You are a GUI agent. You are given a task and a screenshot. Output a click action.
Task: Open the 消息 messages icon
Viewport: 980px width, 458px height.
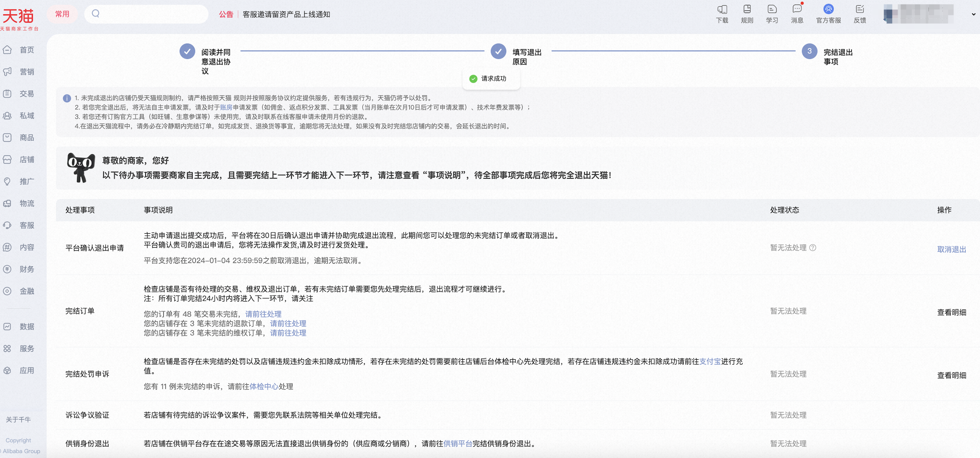797,9
